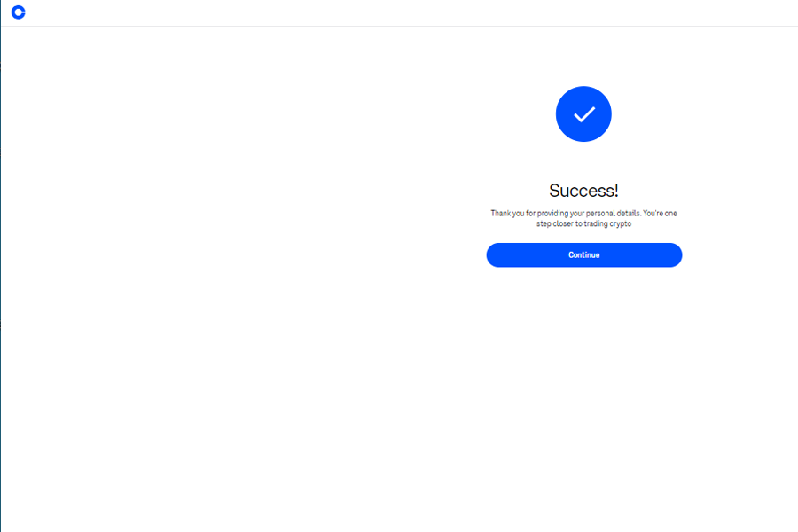
Task: Click the circular C brand mark
Action: click(x=19, y=12)
